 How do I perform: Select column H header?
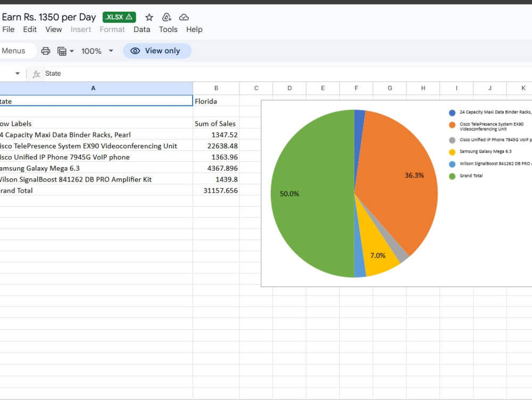pyautogui.click(x=423, y=88)
